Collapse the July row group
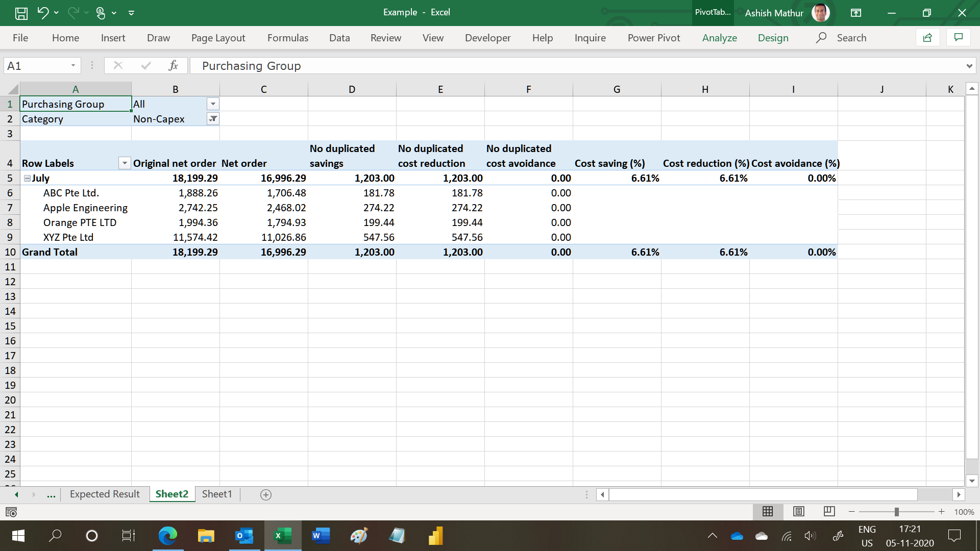 tap(26, 178)
